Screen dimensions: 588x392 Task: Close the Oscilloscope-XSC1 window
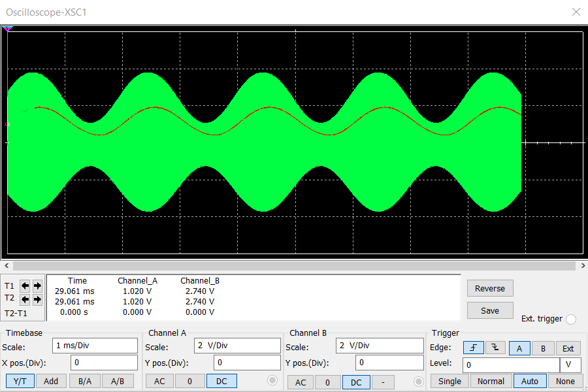point(576,12)
